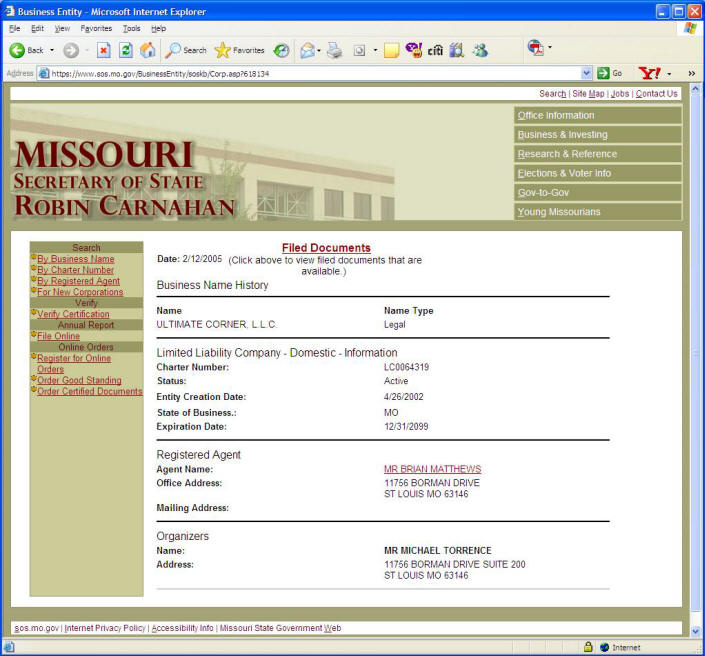This screenshot has height=656, width=705.
Task: Open Office Information navigation button
Action: click(x=598, y=116)
